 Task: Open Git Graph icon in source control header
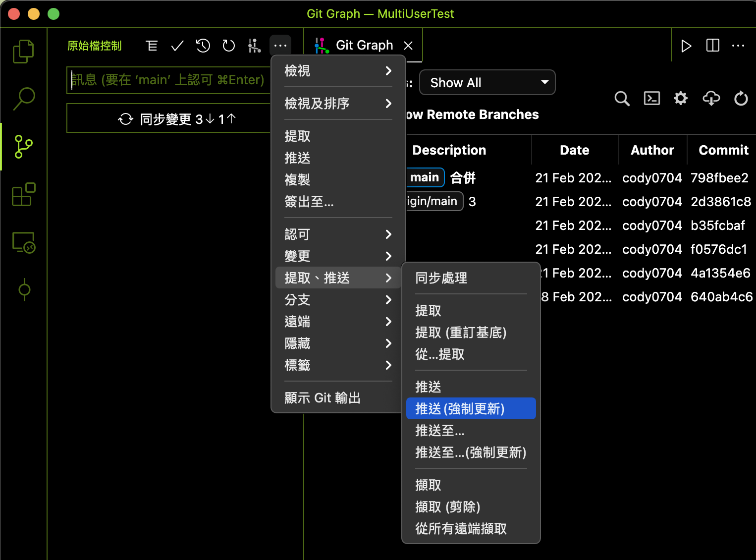tap(254, 46)
